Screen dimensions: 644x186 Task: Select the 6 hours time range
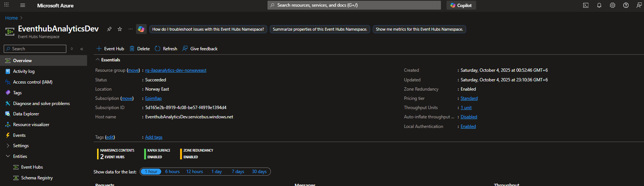pos(172,172)
